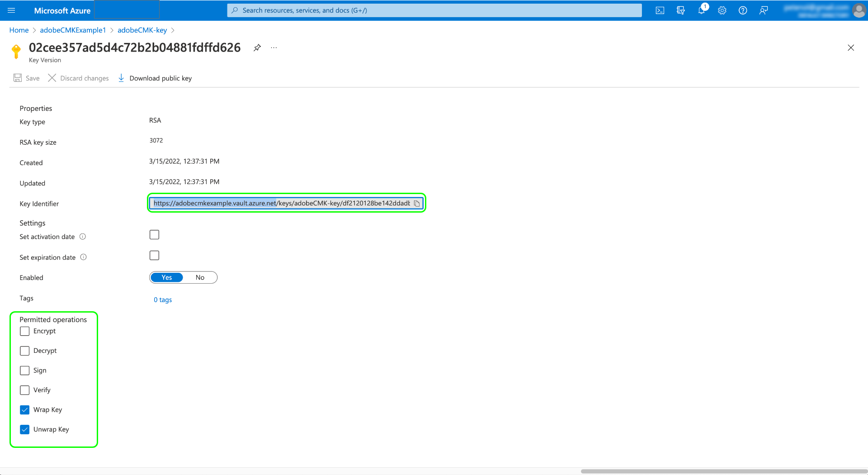View notifications bell icon
Screen dimensions: 868x475
pos(702,10)
